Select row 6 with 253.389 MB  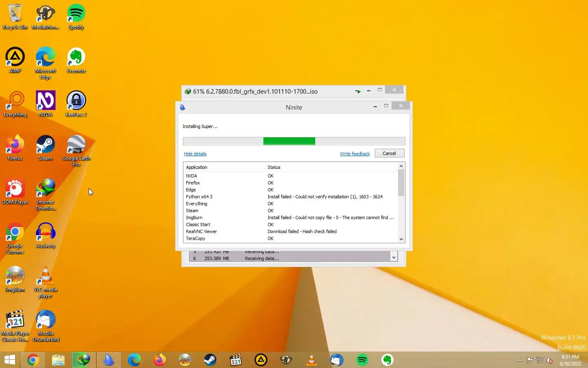click(x=290, y=258)
